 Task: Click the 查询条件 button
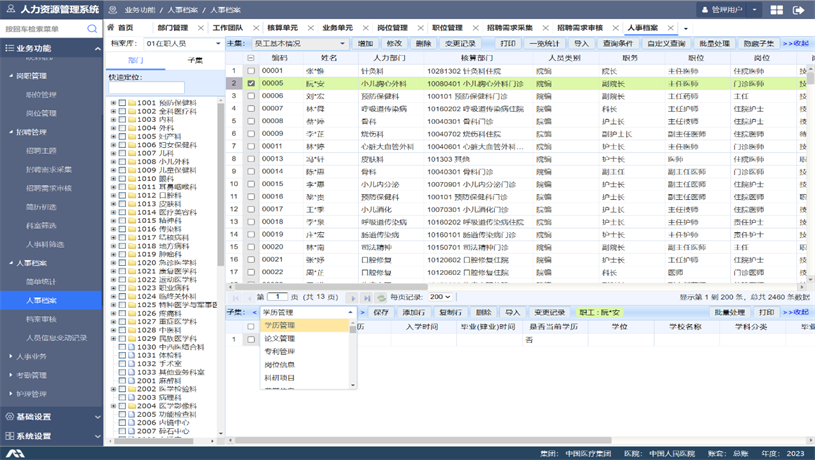coord(617,44)
